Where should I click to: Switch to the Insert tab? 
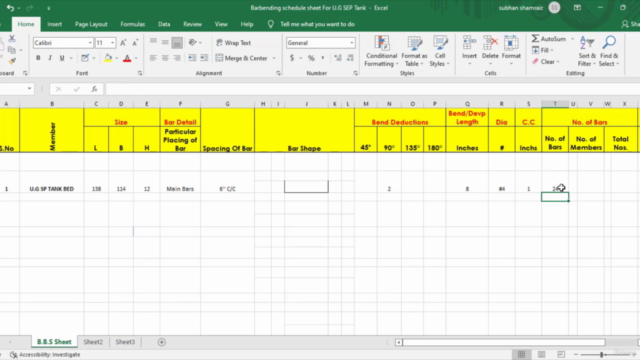pos(54,24)
